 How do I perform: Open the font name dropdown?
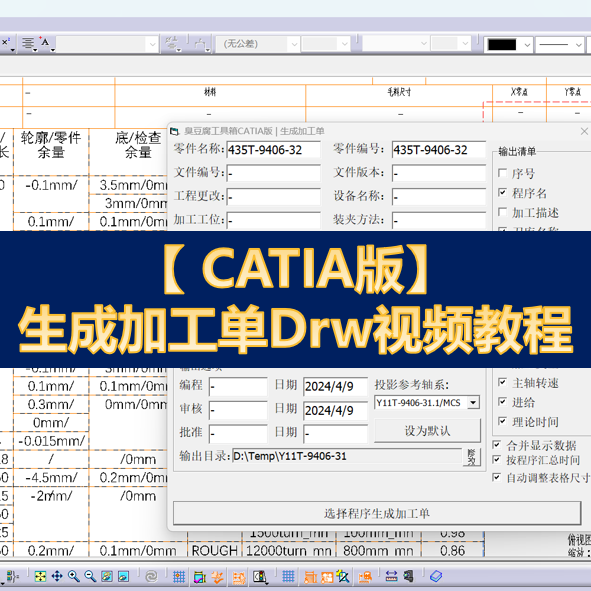(x=152, y=44)
